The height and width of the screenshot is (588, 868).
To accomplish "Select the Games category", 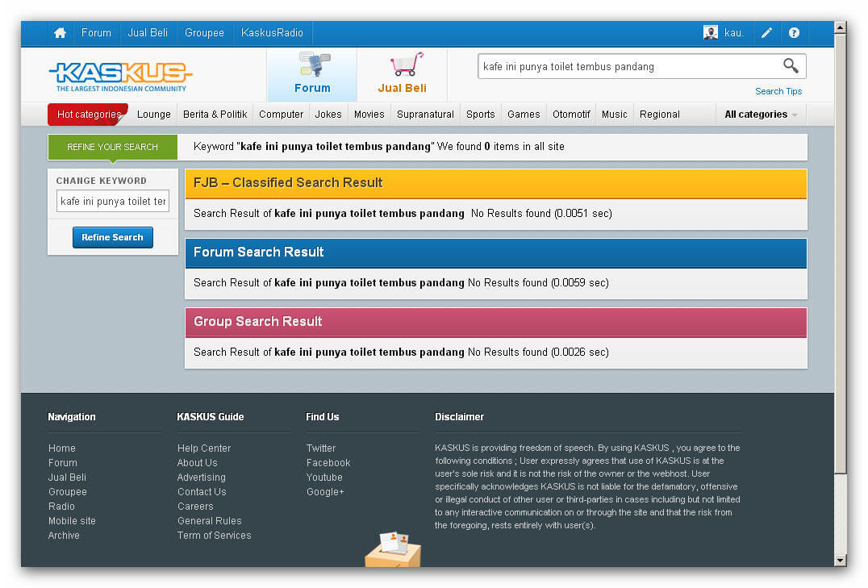I will coord(524,115).
